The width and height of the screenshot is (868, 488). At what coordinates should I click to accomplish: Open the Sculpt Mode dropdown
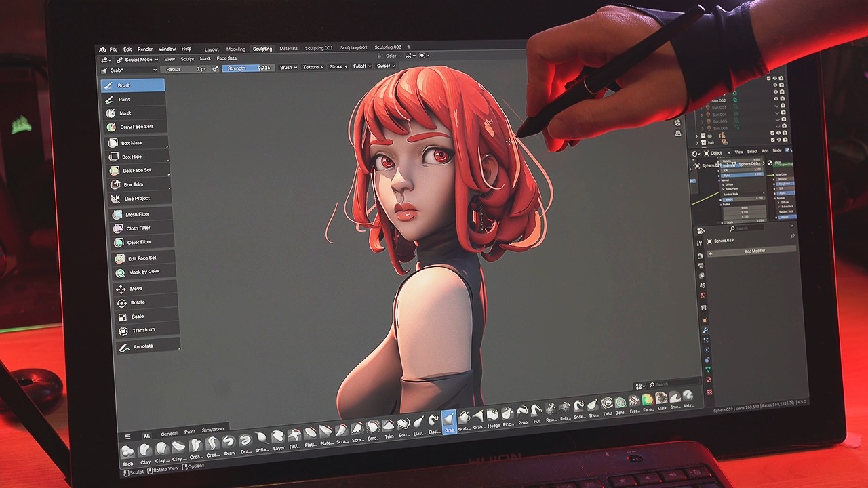tap(138, 59)
